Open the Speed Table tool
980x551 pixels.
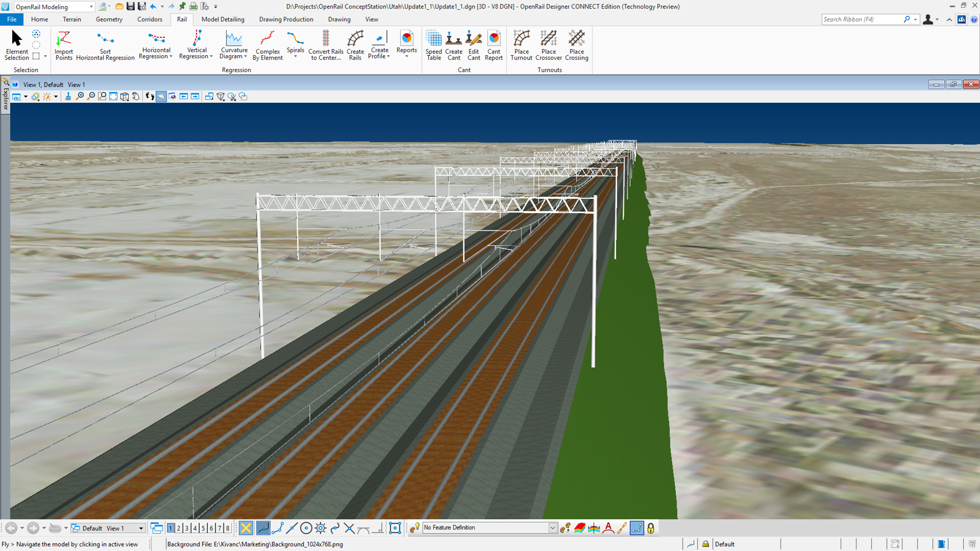tap(433, 45)
